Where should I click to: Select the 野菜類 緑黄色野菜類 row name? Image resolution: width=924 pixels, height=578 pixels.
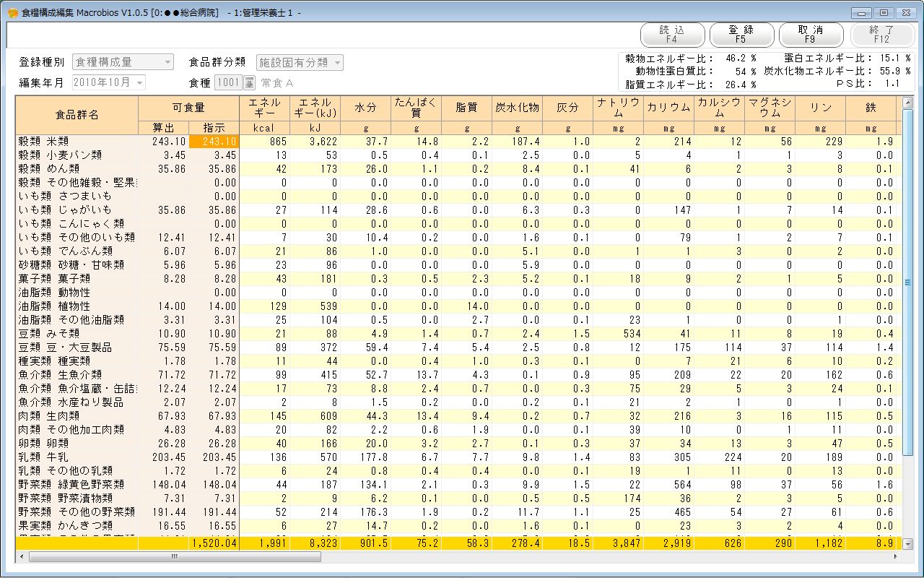click(x=77, y=484)
